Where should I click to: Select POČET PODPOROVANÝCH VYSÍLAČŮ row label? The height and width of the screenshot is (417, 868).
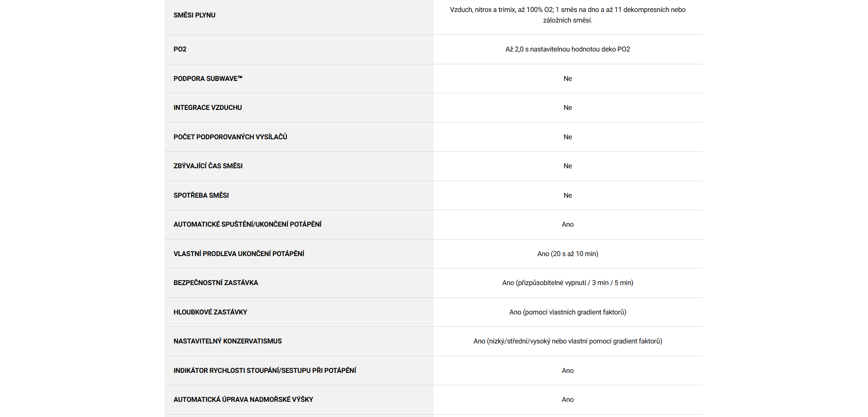click(x=230, y=137)
